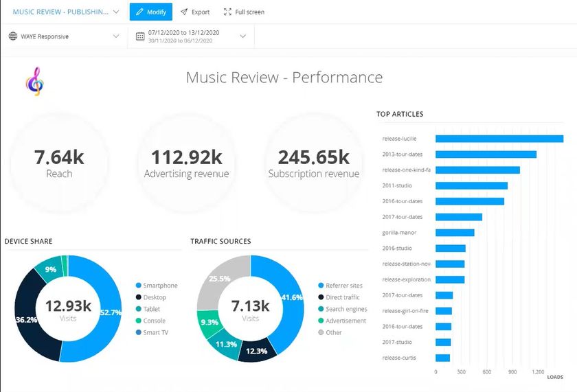Toggle Referrer sites legend entry
The height and width of the screenshot is (392, 577).
340,286
